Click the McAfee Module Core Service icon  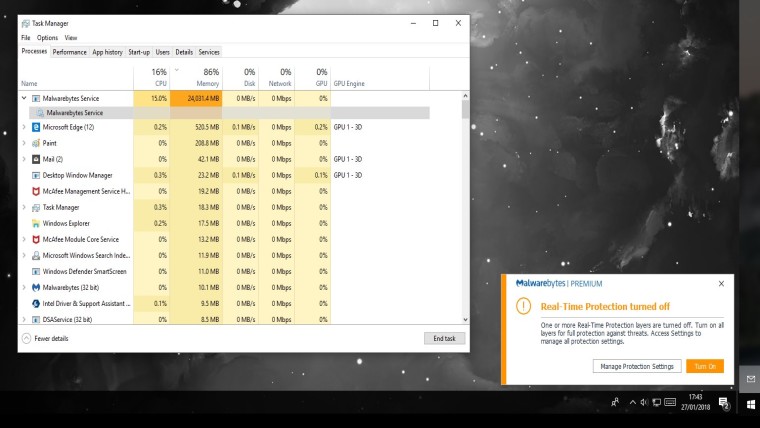pyautogui.click(x=36, y=239)
